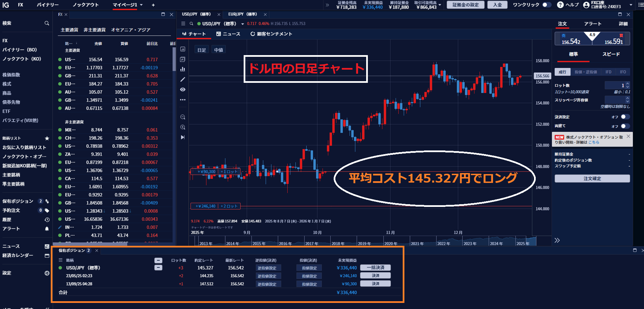The height and width of the screenshot is (309, 644).
Task: Zoom in the chart with plus magnifier
Action: click(183, 127)
